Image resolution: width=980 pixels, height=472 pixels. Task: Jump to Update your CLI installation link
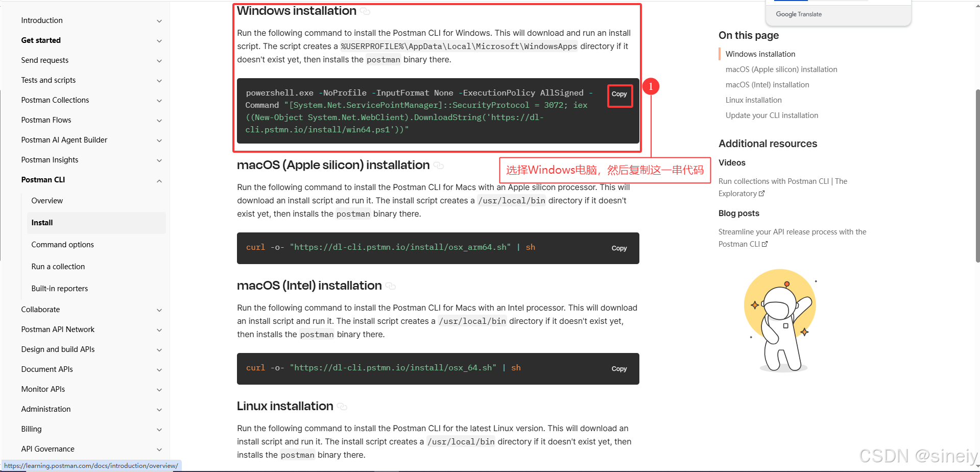click(x=772, y=115)
